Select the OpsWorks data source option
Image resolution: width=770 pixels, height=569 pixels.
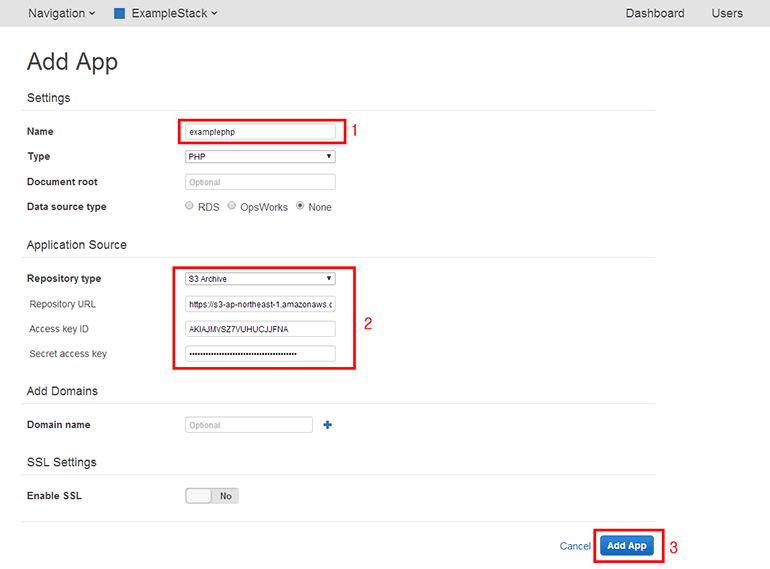coord(232,206)
